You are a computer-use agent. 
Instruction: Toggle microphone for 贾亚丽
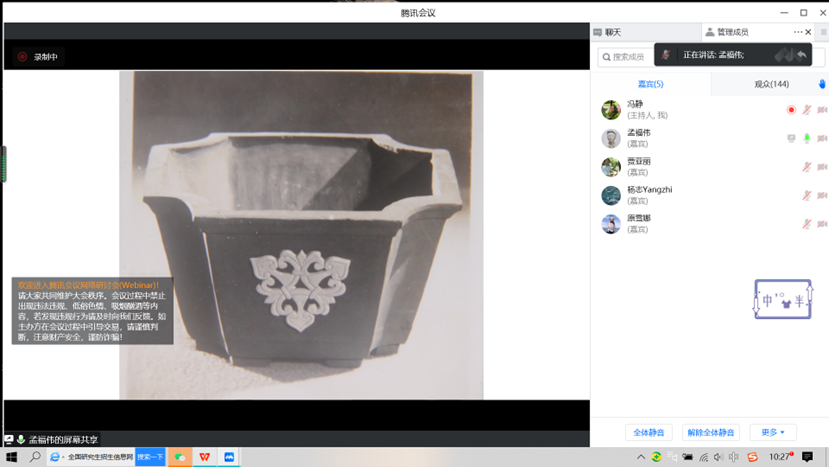point(806,167)
